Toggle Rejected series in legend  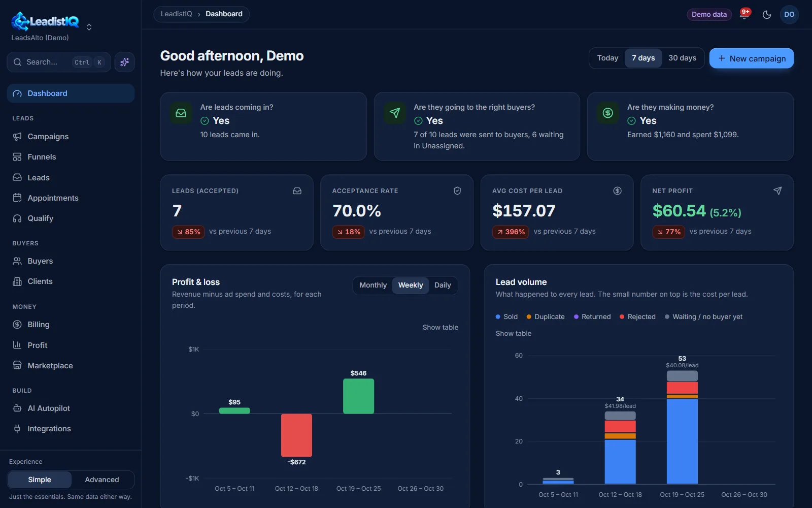coord(637,316)
